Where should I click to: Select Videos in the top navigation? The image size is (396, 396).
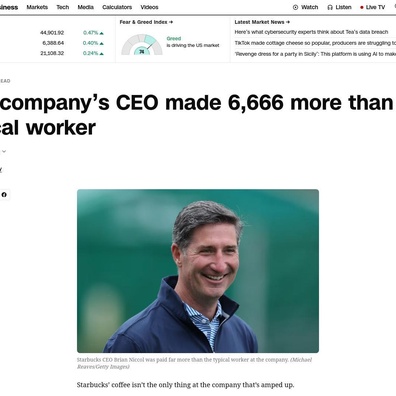[x=149, y=7]
